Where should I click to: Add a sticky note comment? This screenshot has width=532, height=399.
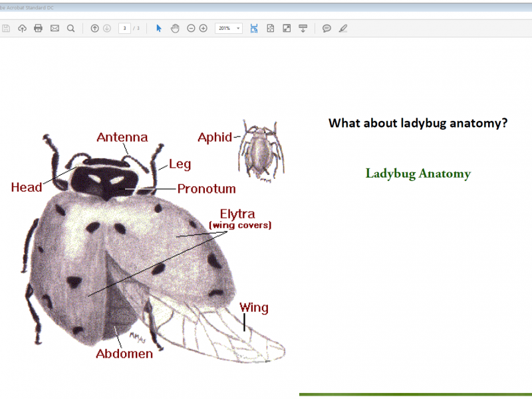[x=327, y=29]
